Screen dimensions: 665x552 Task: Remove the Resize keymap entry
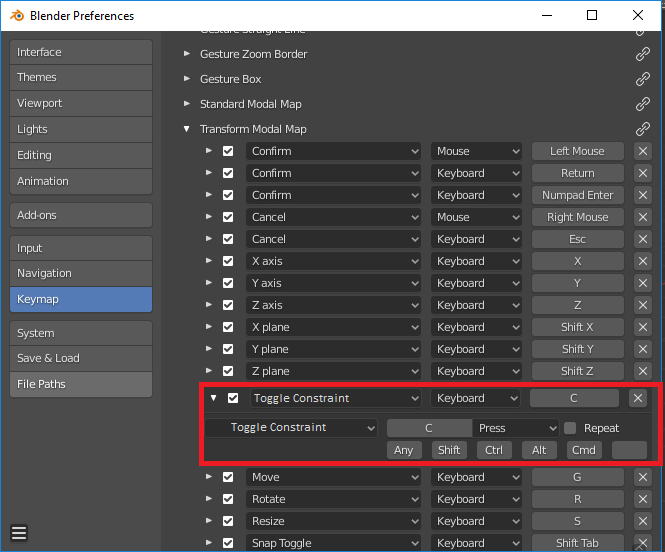pos(643,521)
